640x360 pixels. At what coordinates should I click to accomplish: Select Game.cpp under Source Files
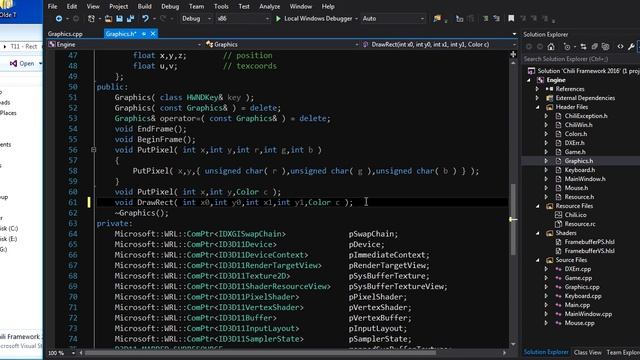tap(578, 278)
